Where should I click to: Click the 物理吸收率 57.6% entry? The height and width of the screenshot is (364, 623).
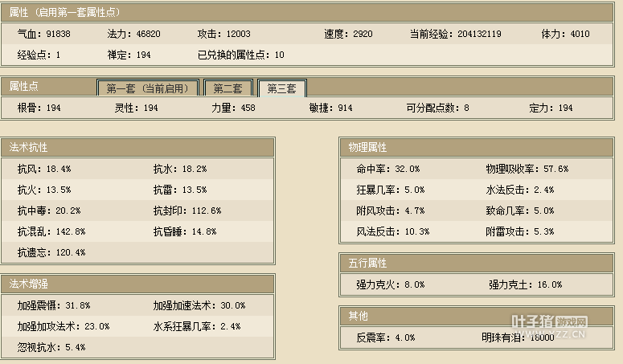coord(527,170)
